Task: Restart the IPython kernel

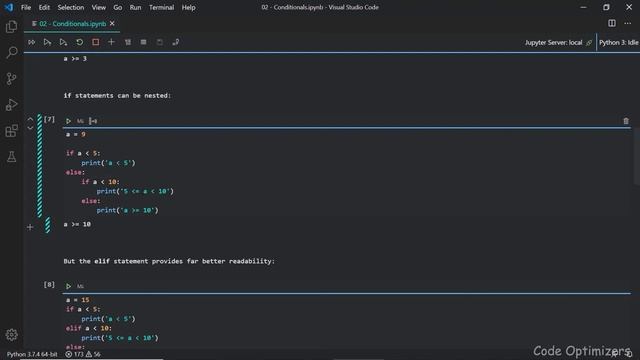Action: pyautogui.click(x=80, y=42)
